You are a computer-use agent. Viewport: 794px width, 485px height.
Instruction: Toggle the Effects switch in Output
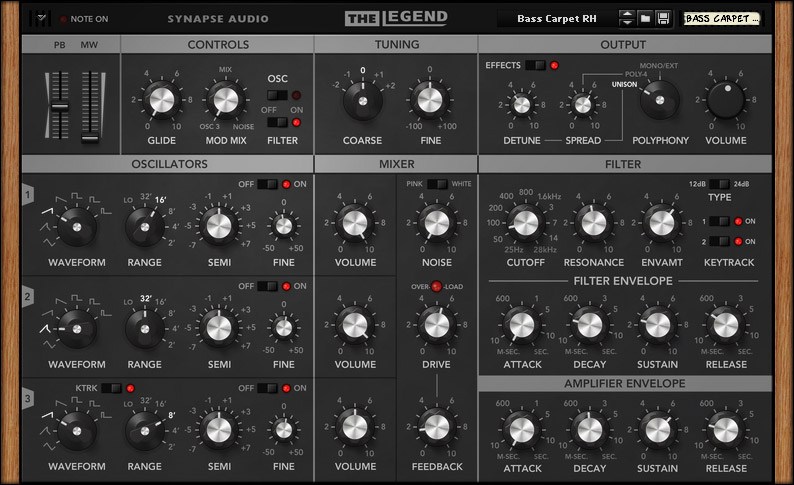(536, 65)
